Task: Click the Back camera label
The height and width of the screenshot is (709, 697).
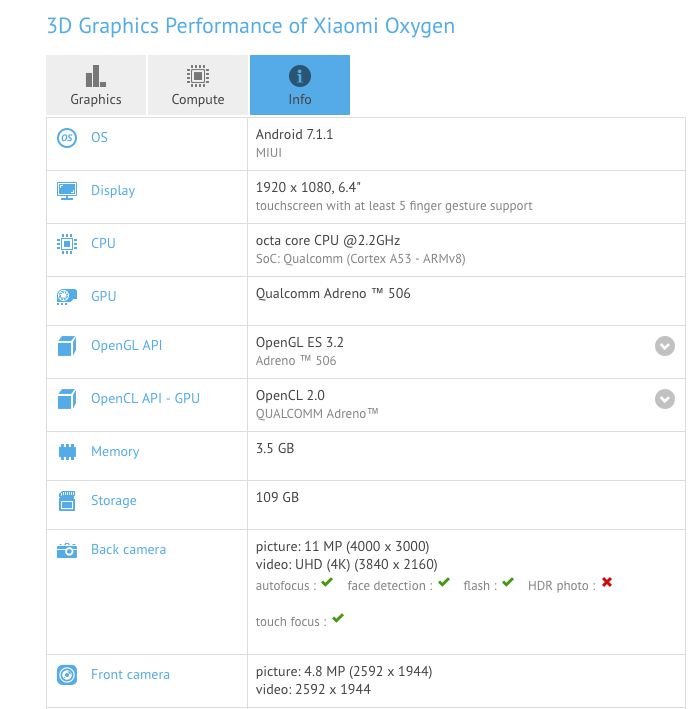Action: click(128, 549)
